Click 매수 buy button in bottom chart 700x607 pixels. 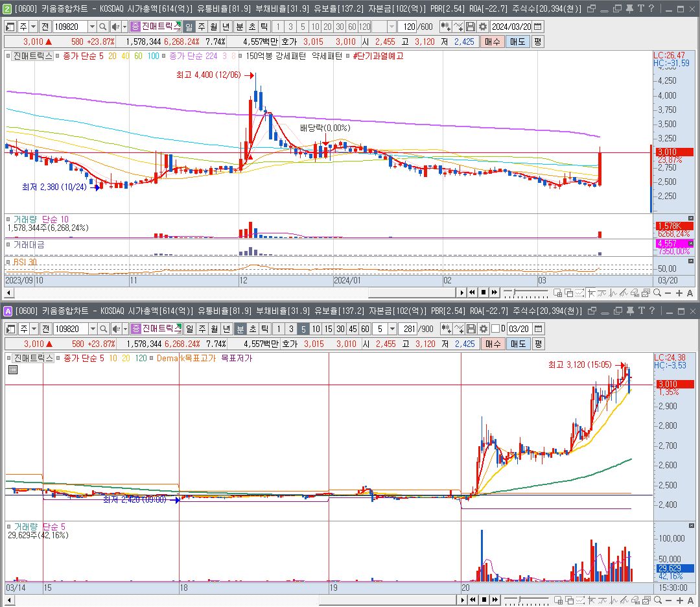(493, 344)
